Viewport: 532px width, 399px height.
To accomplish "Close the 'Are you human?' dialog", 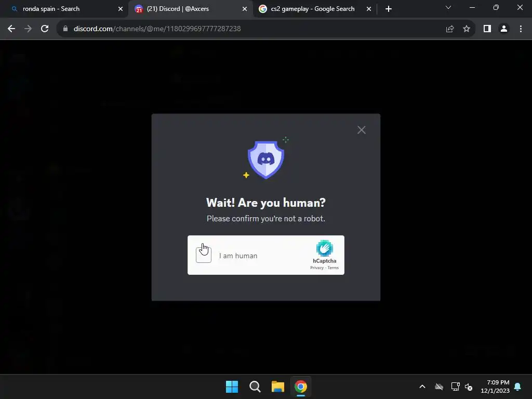I will tap(362, 130).
